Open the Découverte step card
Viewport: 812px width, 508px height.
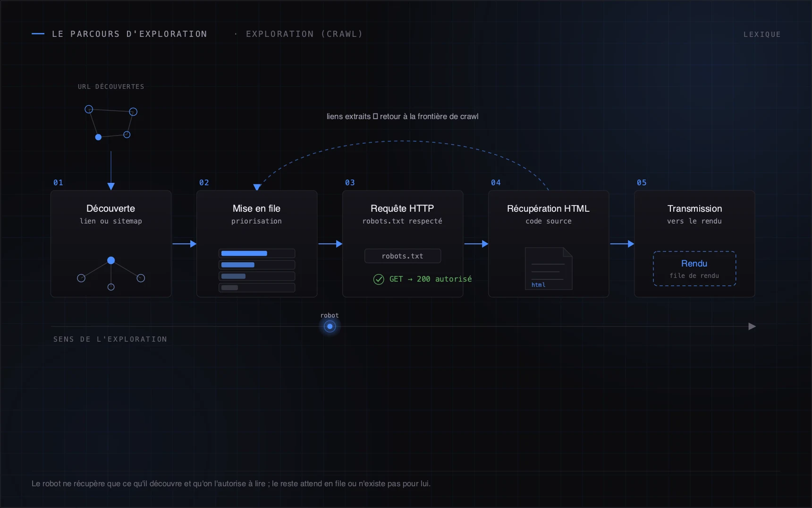111,244
